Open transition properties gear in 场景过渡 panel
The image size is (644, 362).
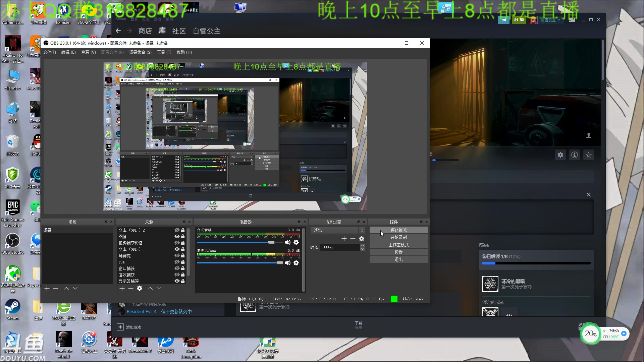362,239
